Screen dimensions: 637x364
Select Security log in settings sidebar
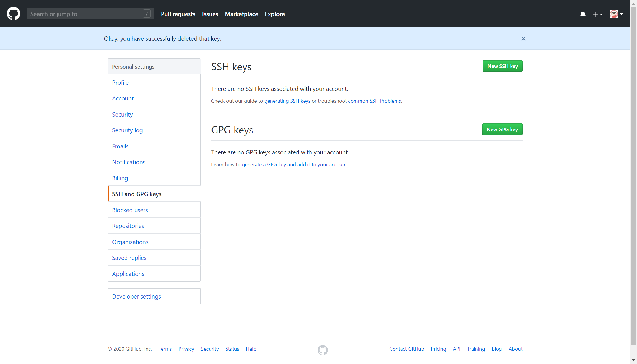(x=127, y=130)
